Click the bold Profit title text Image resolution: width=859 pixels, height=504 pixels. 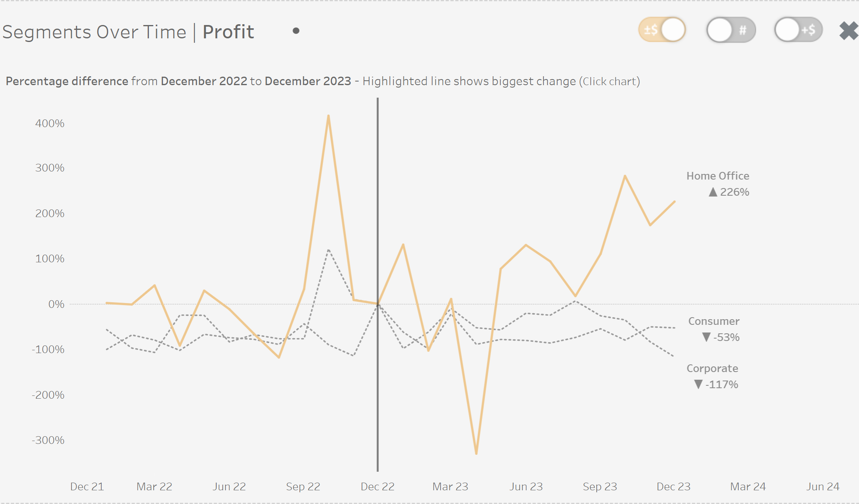tap(228, 32)
